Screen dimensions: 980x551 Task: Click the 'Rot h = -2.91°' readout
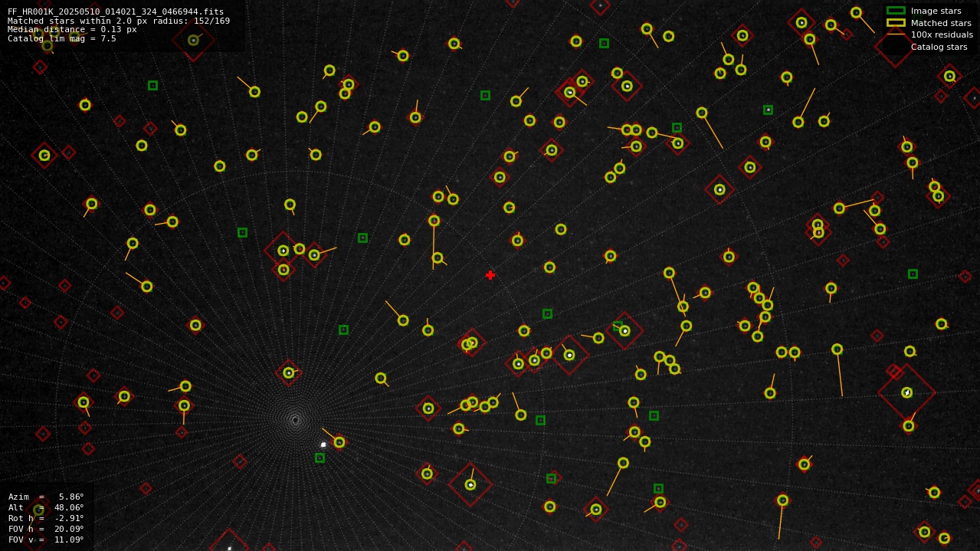point(46,518)
